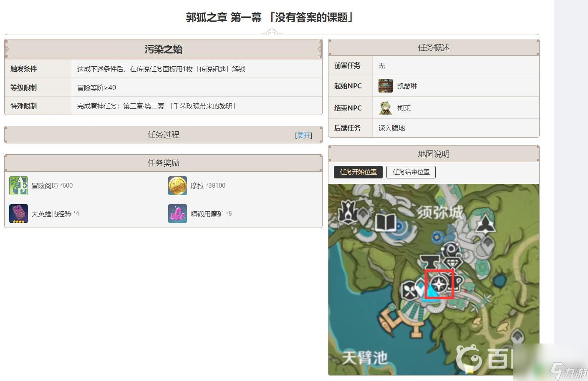
Task: Click Collei's (柯莱) character avatar icon
Action: (x=386, y=108)
